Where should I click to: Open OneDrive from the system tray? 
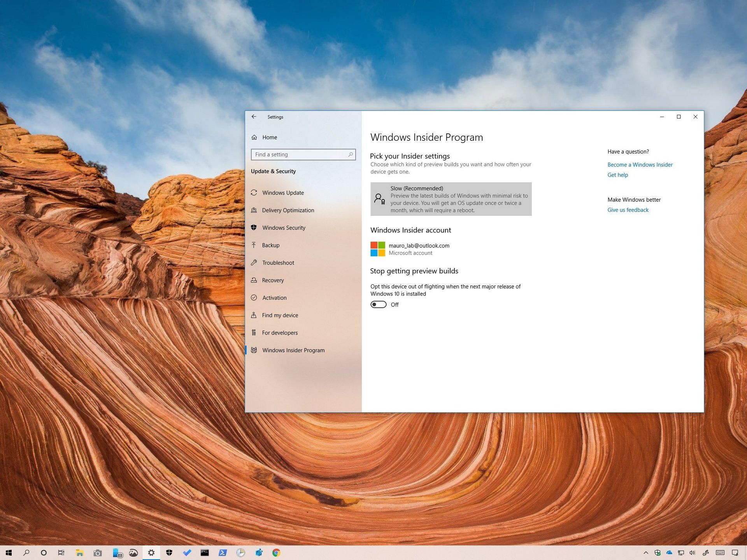(x=670, y=552)
